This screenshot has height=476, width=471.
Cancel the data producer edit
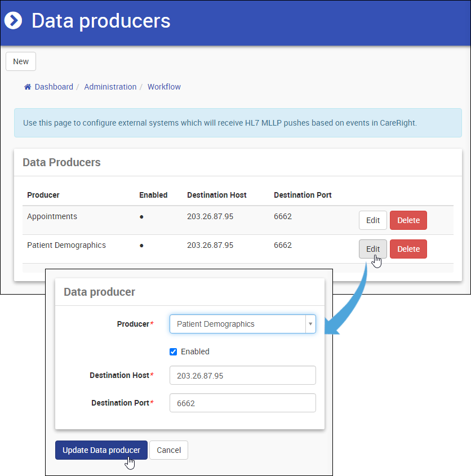pos(168,450)
